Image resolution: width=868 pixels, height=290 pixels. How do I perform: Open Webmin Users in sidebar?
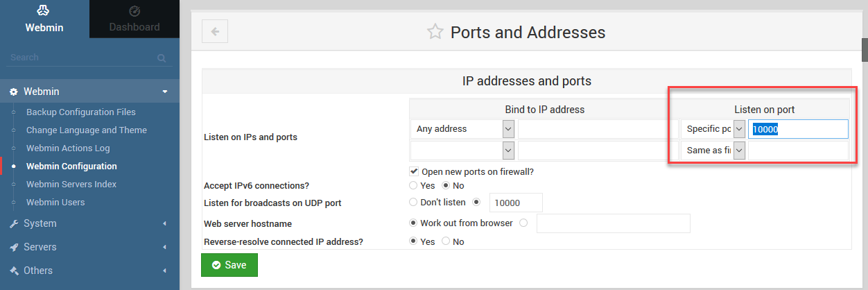click(55, 203)
